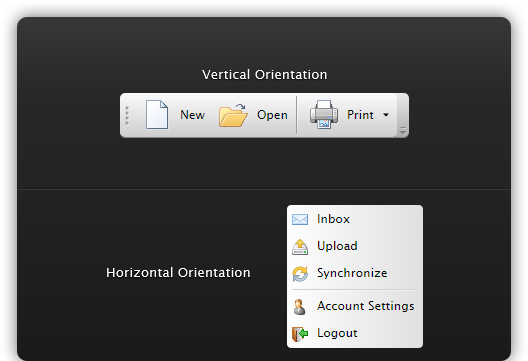Click the yellow folder Open icon

tap(233, 115)
